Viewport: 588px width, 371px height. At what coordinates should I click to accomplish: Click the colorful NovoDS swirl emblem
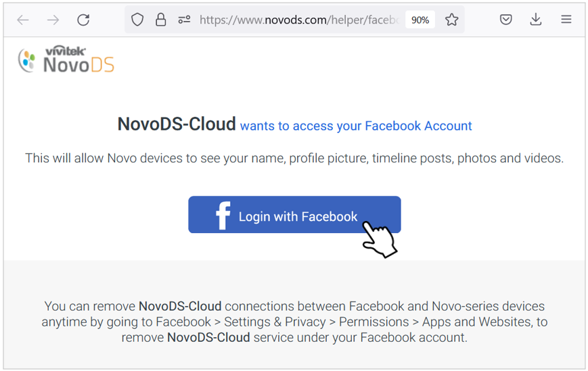pos(27,61)
